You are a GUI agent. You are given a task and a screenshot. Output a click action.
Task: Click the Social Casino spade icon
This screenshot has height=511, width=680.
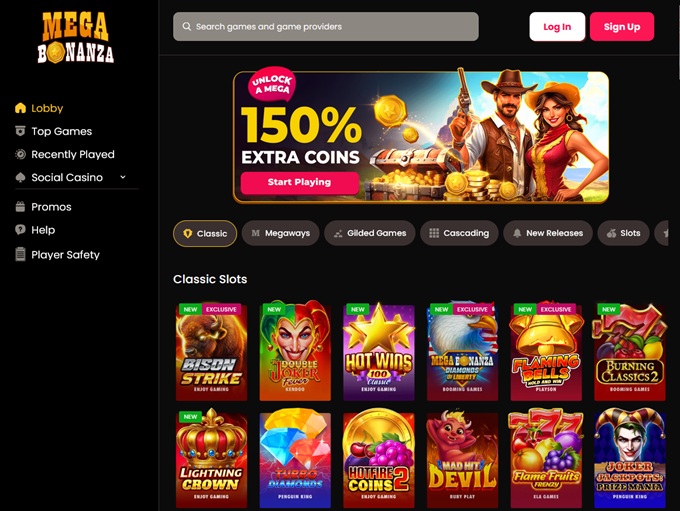point(20,177)
